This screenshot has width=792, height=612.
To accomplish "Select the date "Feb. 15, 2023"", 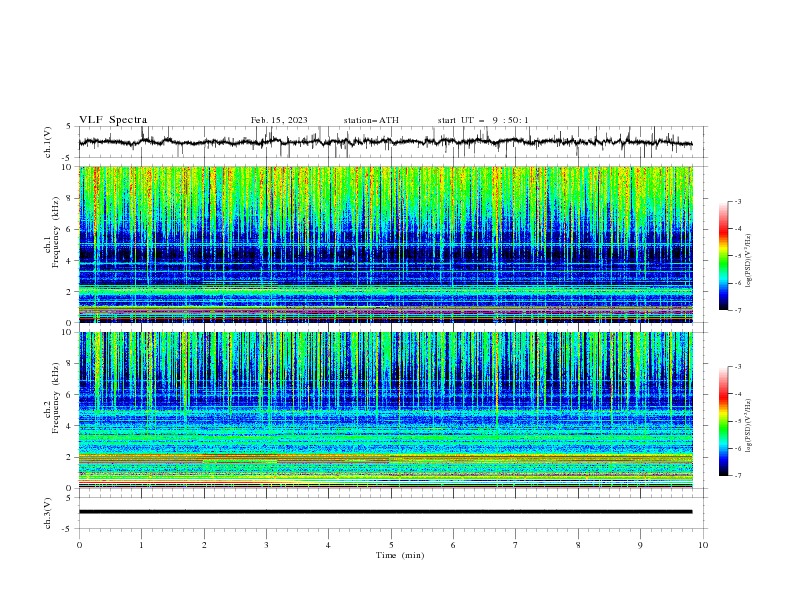I will 279,120.
